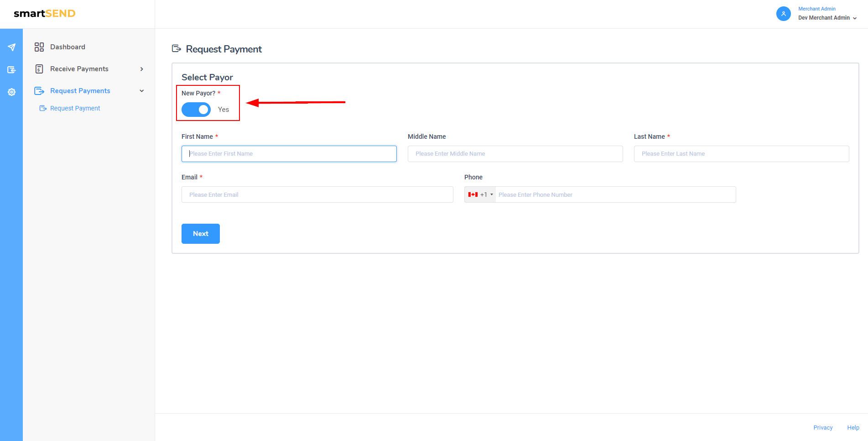Toggle the New Payor switch off
This screenshot has width=868, height=441.
(196, 110)
